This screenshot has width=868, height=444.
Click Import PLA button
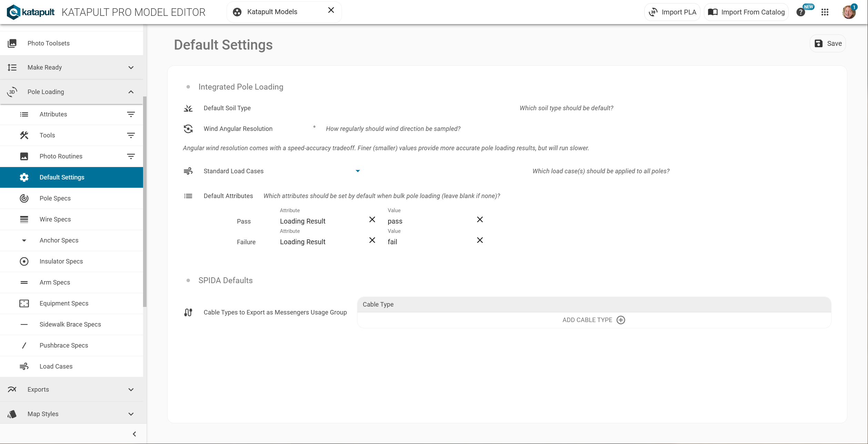[672, 12]
